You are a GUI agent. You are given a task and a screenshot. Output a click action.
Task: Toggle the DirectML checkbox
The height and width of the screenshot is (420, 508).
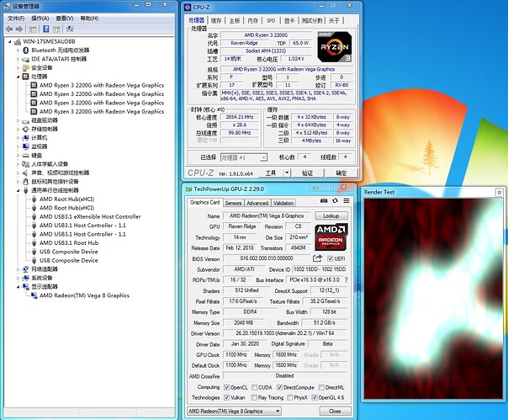coord(321,387)
